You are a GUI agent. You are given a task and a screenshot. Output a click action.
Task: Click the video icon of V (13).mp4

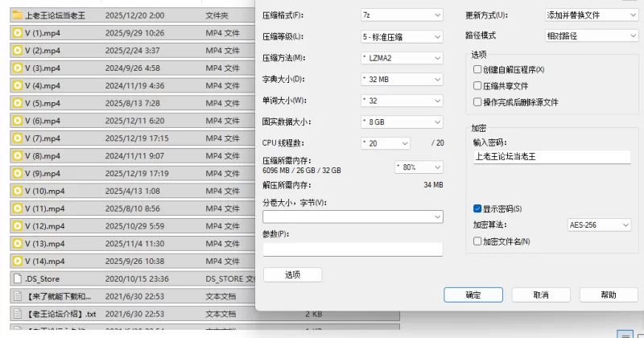(17, 244)
